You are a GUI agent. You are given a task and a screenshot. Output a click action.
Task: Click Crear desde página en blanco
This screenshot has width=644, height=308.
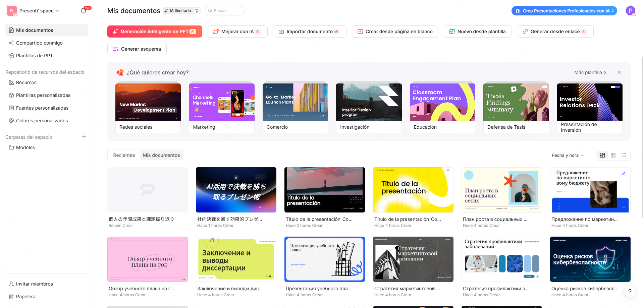point(395,32)
